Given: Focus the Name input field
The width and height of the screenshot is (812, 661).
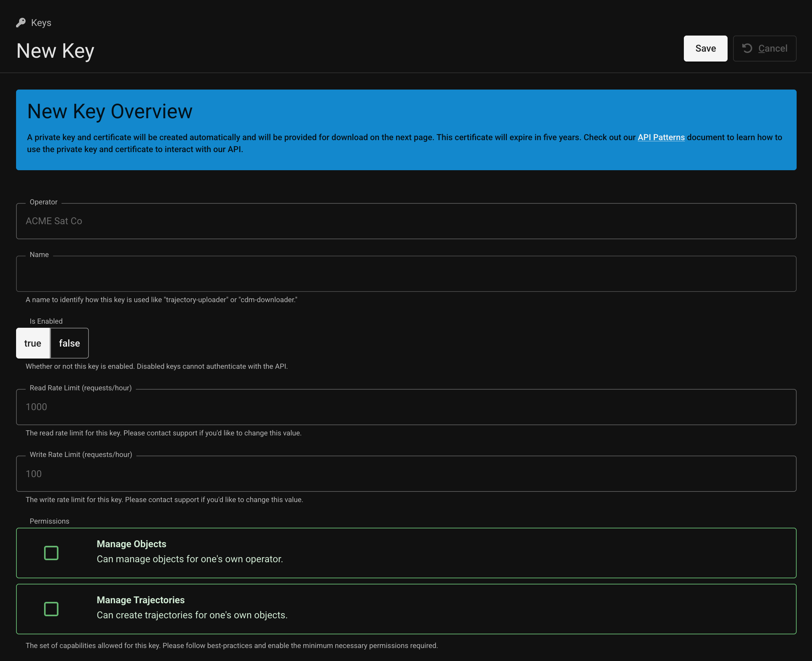Looking at the screenshot, I should click(x=406, y=274).
